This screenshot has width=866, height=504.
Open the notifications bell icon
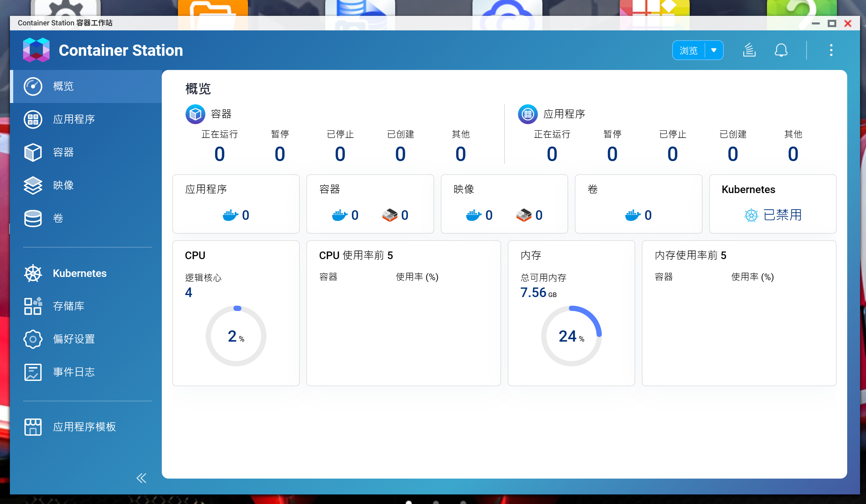(x=781, y=50)
